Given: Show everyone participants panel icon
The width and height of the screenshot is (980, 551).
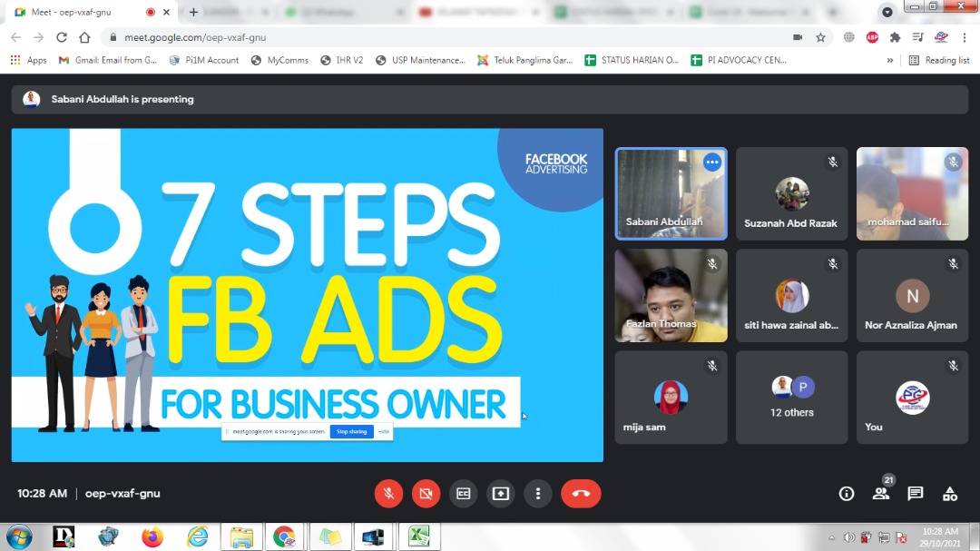Looking at the screenshot, I should 881,494.
